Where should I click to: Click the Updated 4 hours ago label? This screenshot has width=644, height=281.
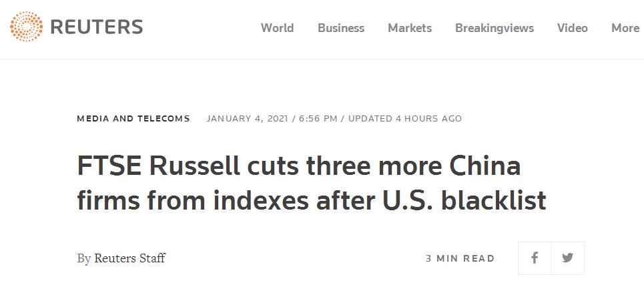pos(405,119)
